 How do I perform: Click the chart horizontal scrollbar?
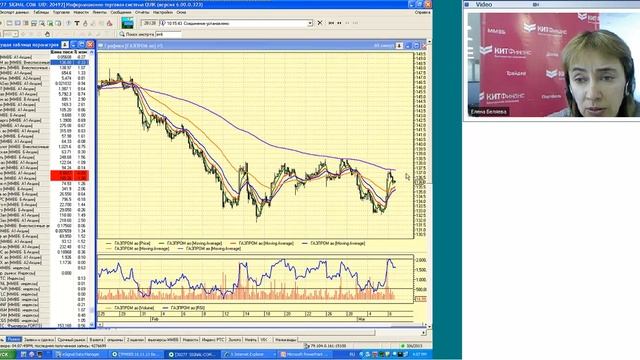tap(261, 325)
